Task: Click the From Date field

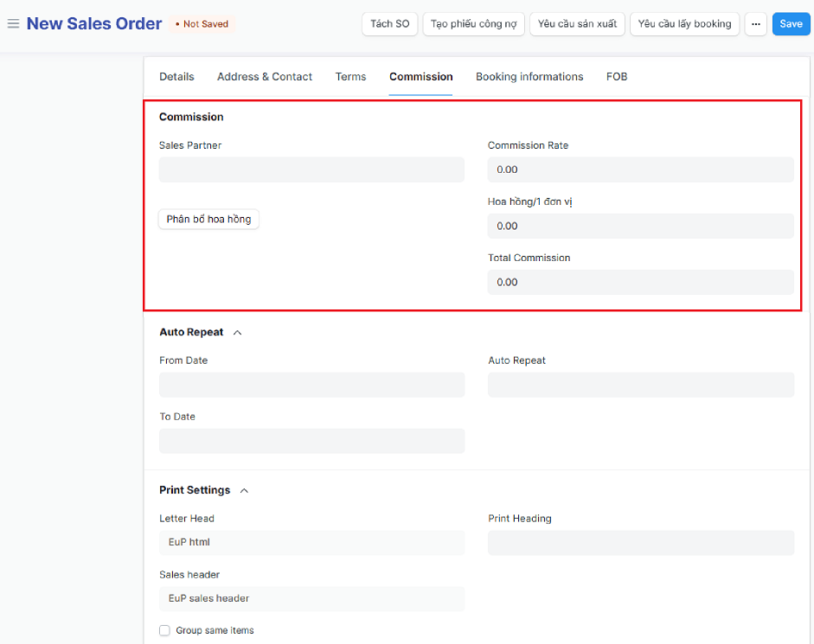Action: tap(311, 385)
